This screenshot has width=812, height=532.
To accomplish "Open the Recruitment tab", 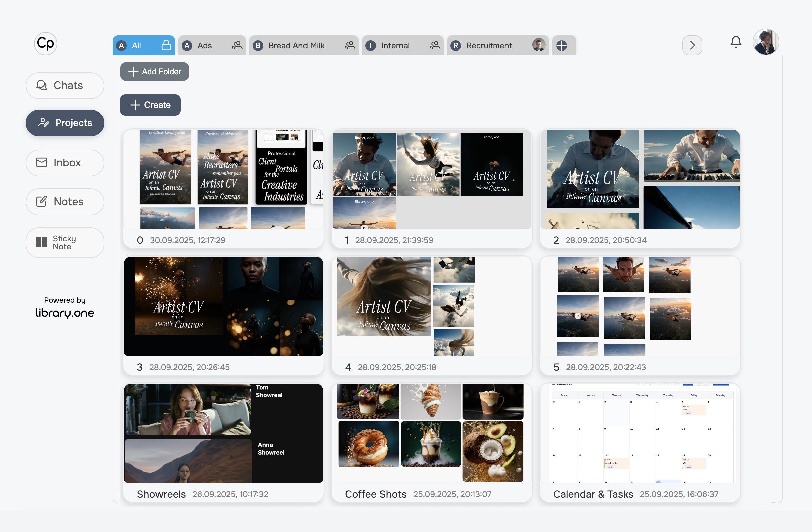I will point(488,45).
